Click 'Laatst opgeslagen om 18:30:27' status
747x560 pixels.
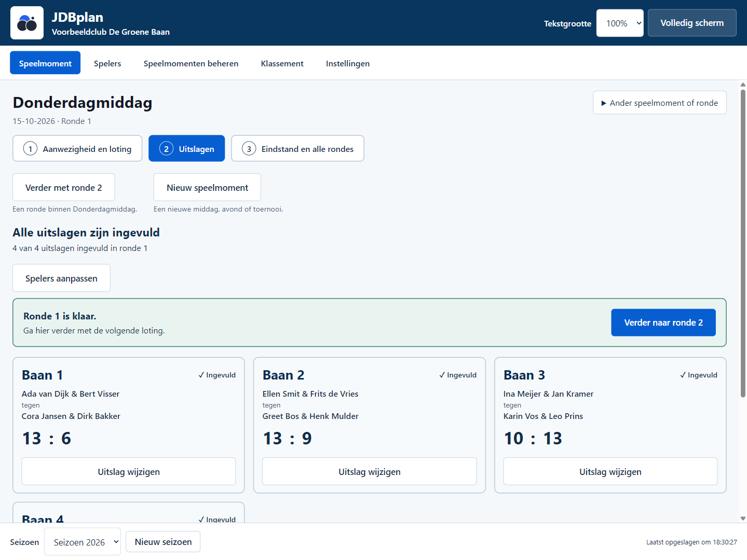pos(691,542)
